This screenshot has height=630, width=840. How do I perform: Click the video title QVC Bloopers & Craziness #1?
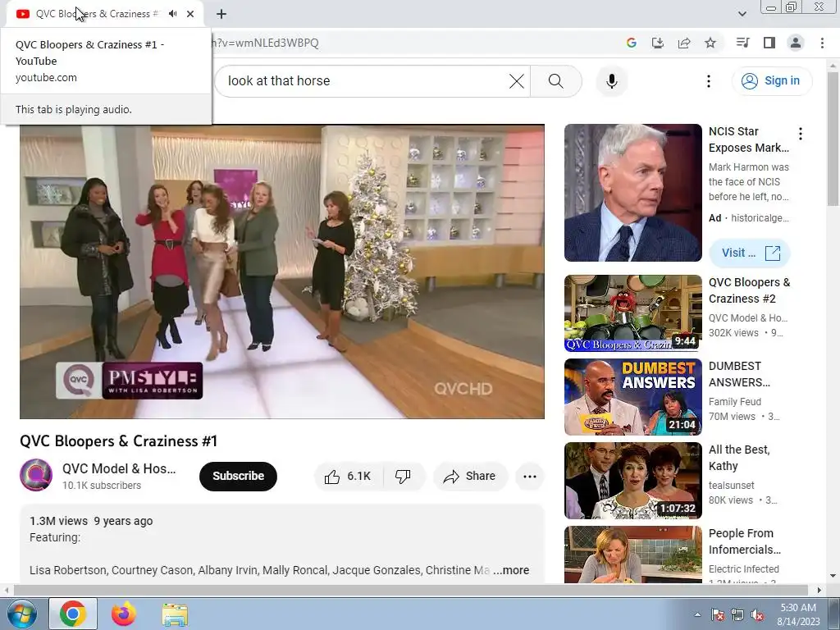pos(119,441)
